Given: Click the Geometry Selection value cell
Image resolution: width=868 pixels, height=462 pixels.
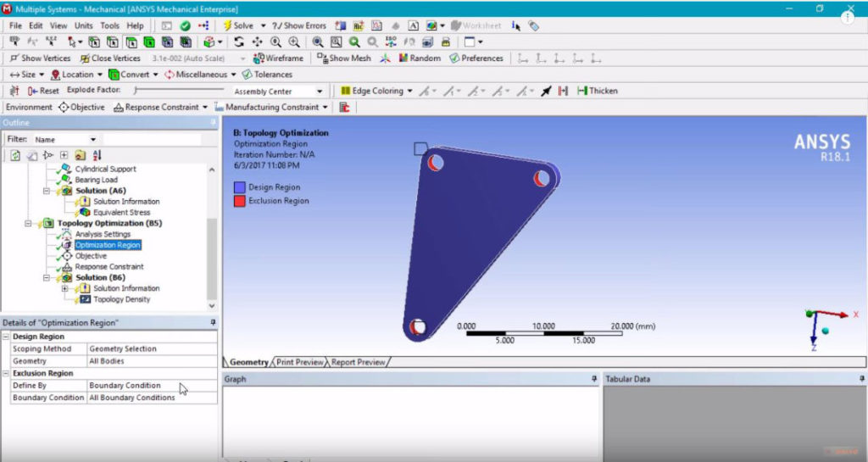Looking at the screenshot, I should (153, 348).
